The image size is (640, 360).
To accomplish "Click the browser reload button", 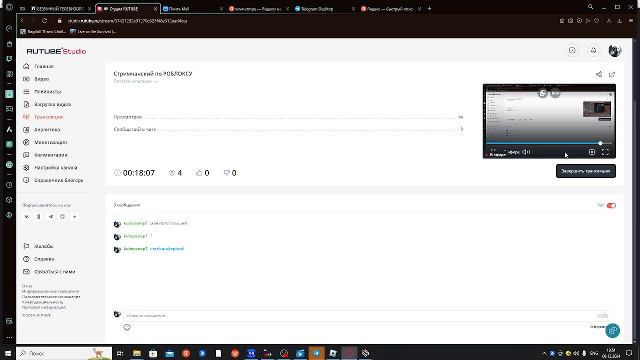I will pyautogui.click(x=44, y=20).
